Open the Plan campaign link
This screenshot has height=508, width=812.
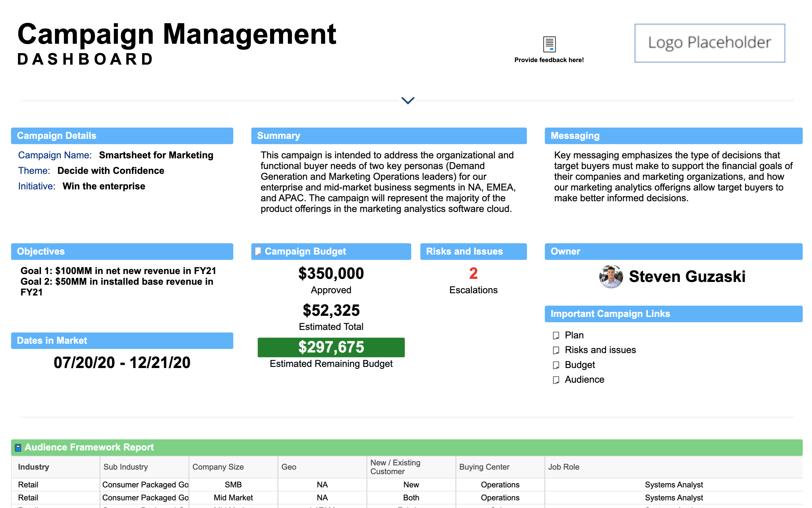pos(574,335)
